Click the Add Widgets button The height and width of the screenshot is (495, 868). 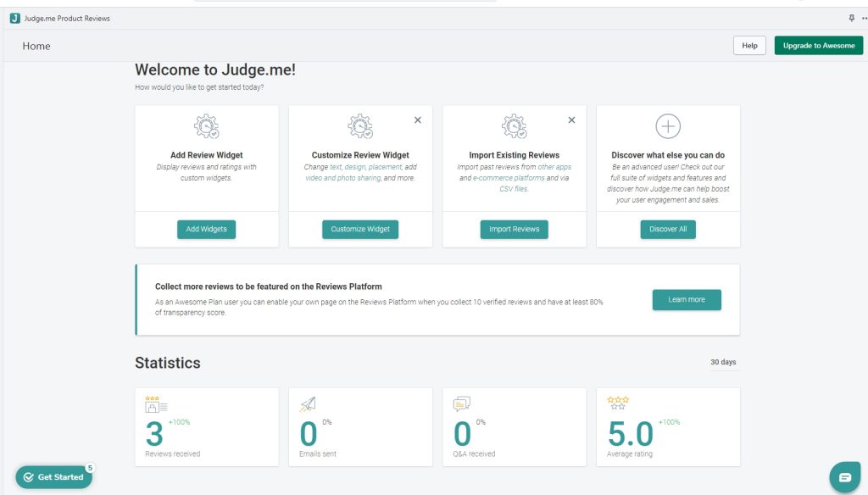(x=207, y=229)
